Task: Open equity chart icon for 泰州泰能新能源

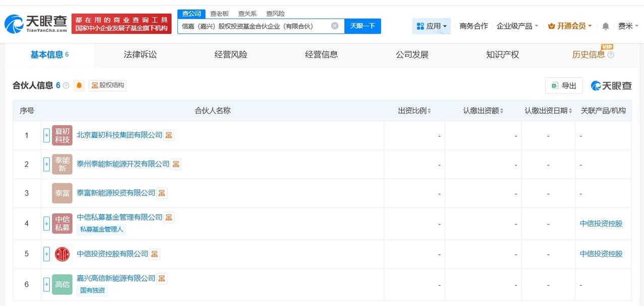Action: point(176,164)
